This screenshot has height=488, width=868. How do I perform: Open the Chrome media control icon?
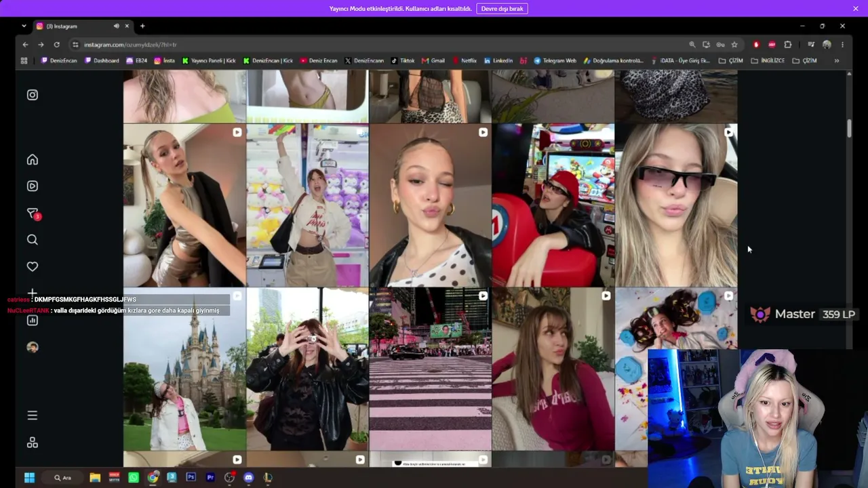click(811, 45)
